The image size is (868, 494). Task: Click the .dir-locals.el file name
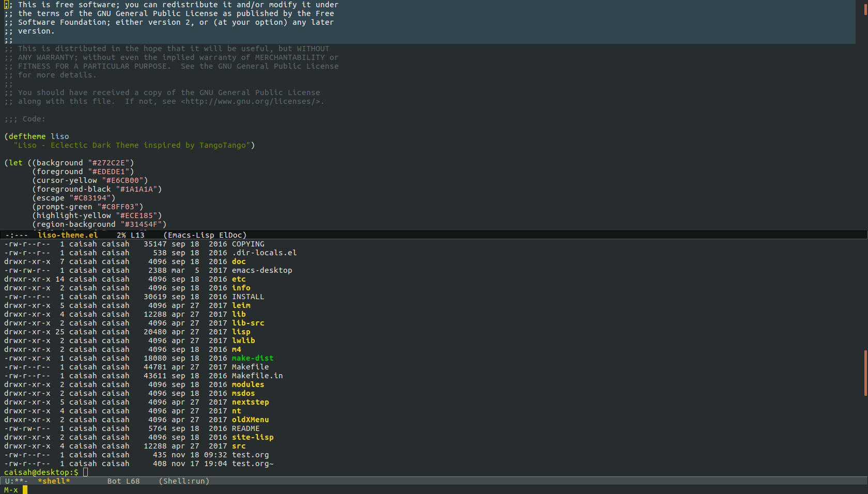(x=264, y=253)
